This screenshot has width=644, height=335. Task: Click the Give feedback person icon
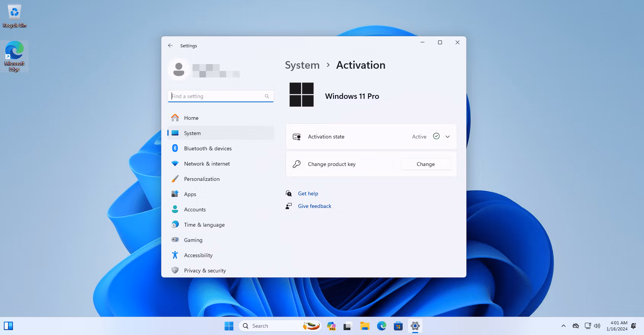click(289, 206)
